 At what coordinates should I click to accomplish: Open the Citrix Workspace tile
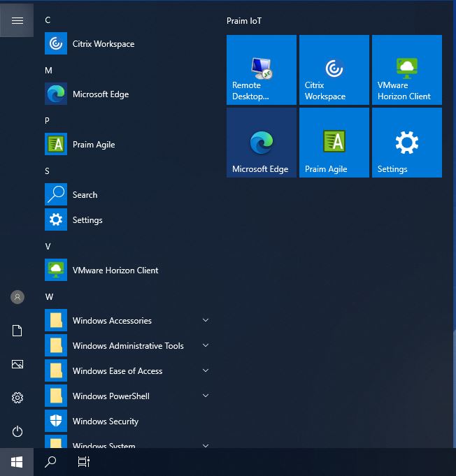[334, 70]
